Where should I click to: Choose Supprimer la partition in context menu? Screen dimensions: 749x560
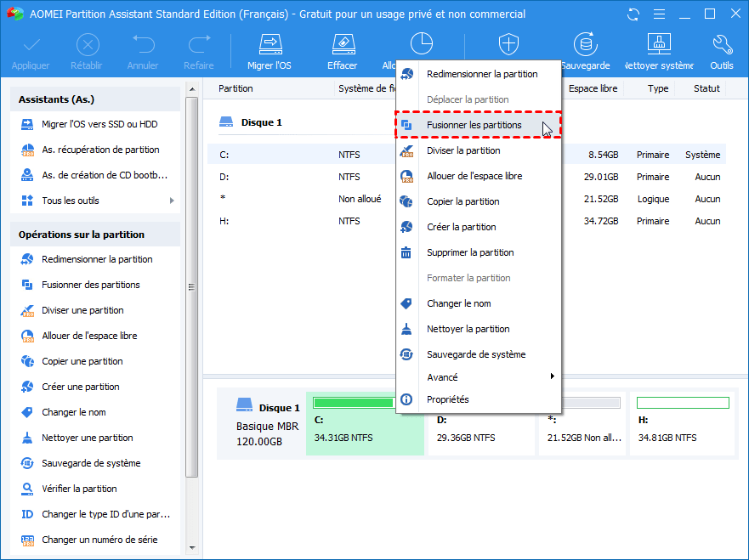click(x=478, y=252)
